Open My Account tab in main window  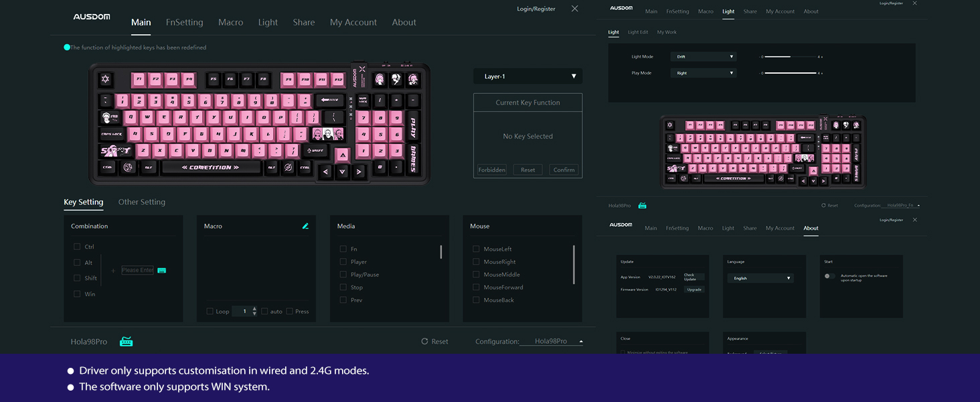coord(353,22)
